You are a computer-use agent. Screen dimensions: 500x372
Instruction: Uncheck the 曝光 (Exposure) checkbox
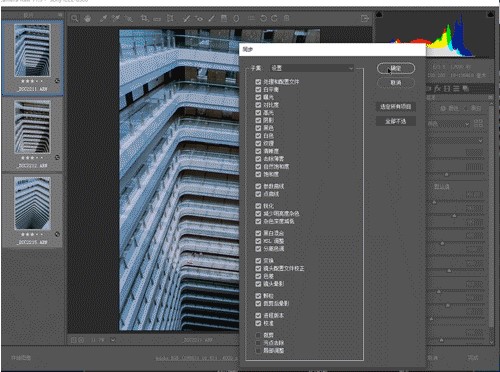coord(258,97)
